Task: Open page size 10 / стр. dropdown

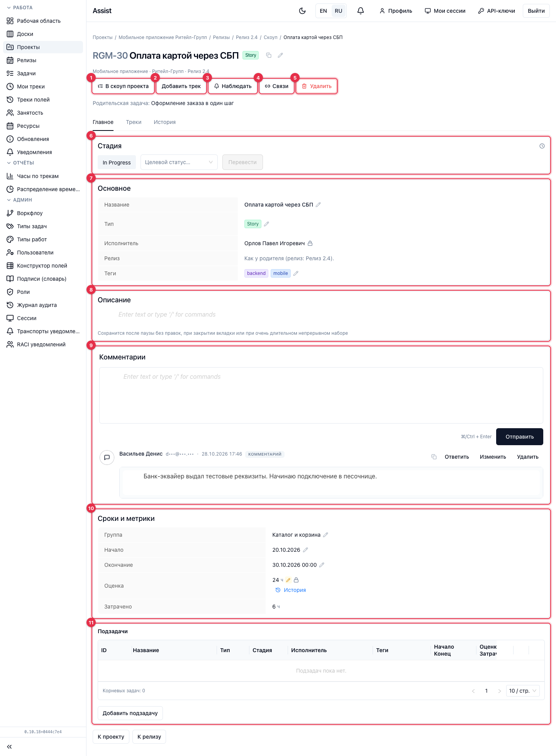Action: [x=523, y=691]
